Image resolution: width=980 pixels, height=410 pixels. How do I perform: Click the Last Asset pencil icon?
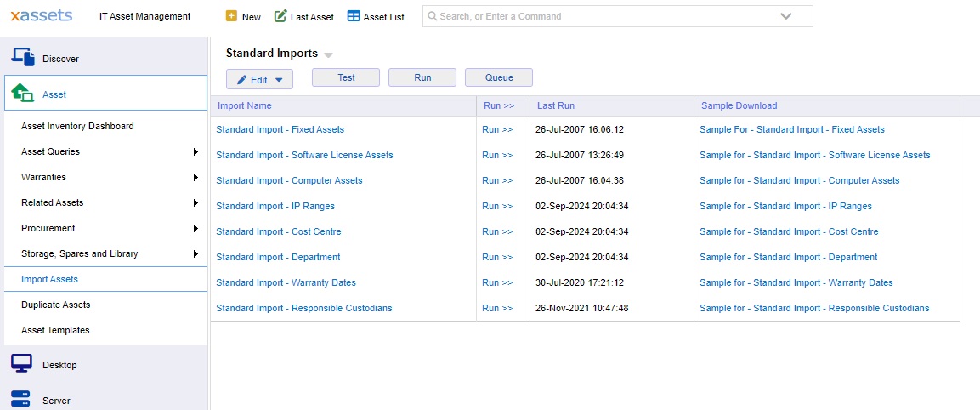tap(280, 16)
